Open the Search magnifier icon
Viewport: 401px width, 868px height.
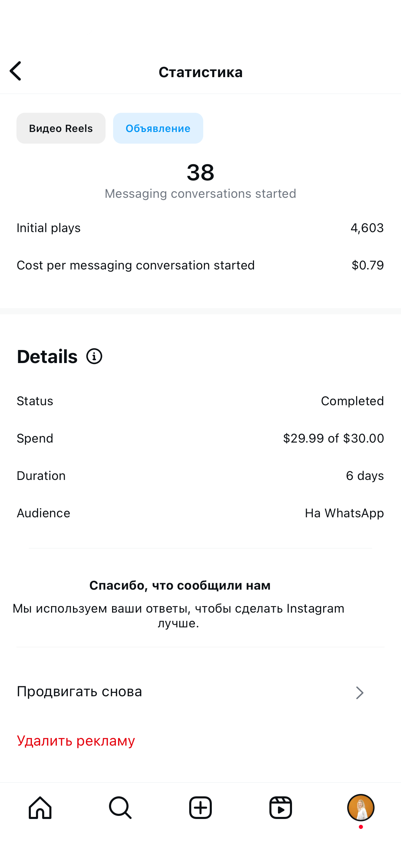point(120,808)
